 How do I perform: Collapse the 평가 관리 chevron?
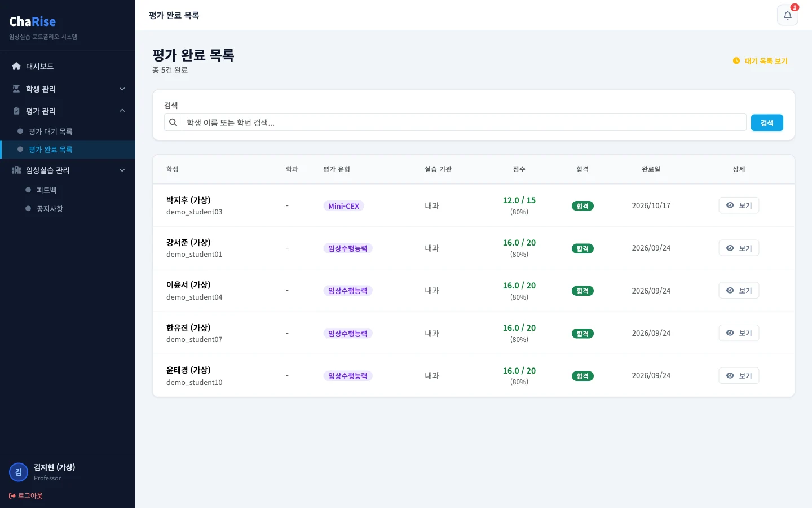coord(122,111)
